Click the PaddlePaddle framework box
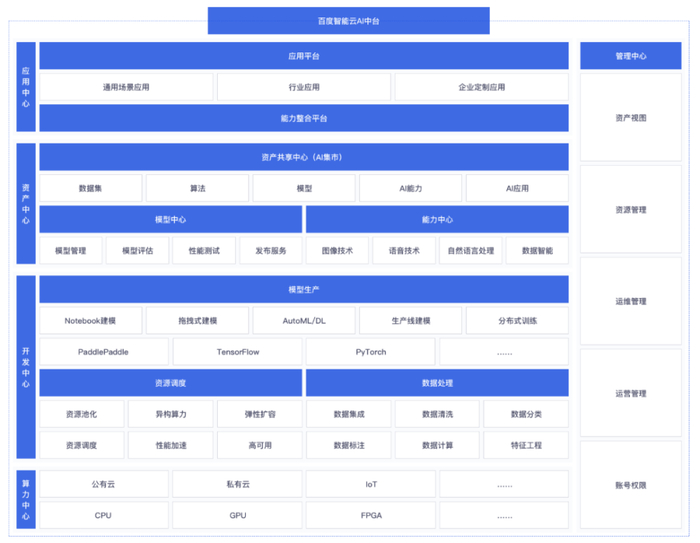 104,352
